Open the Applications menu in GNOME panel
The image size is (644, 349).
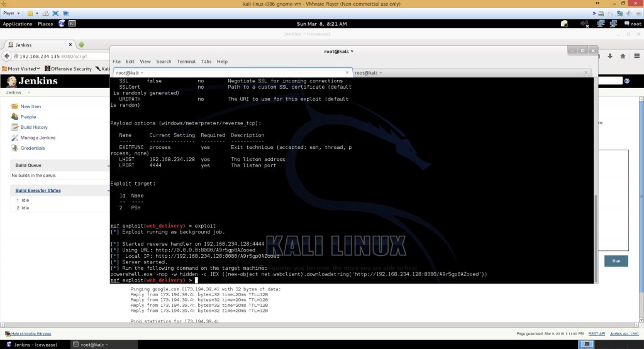click(x=17, y=24)
